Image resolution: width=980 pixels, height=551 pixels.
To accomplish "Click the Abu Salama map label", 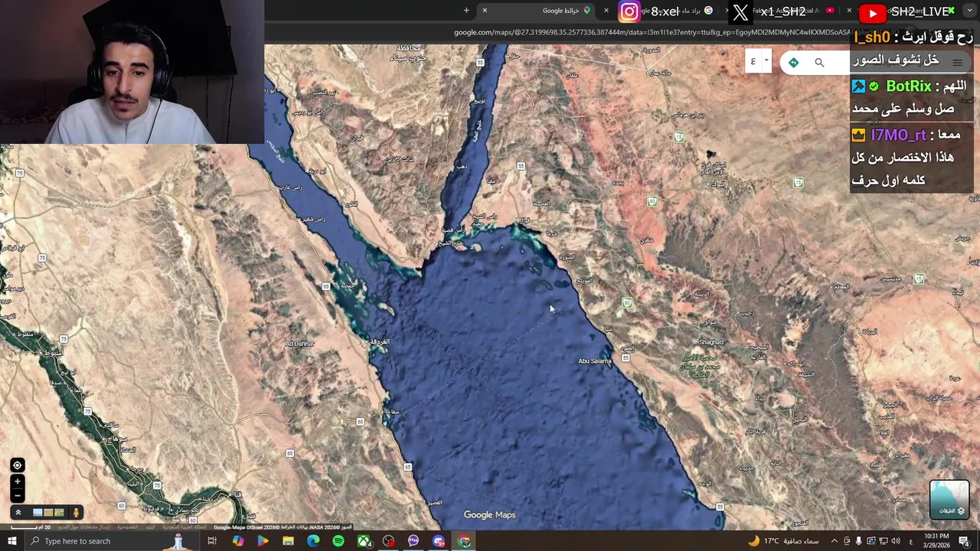I will coord(595,361).
